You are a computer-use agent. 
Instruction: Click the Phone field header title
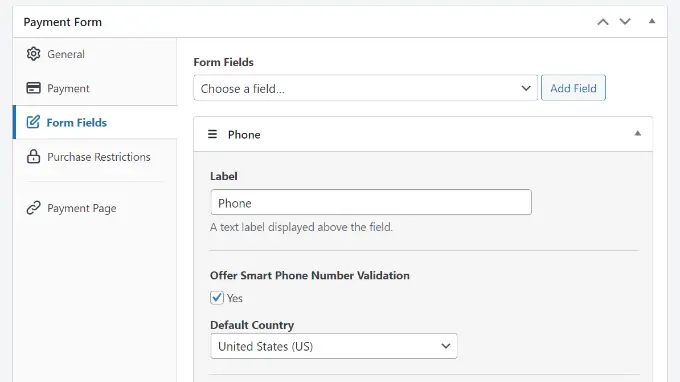pos(244,135)
